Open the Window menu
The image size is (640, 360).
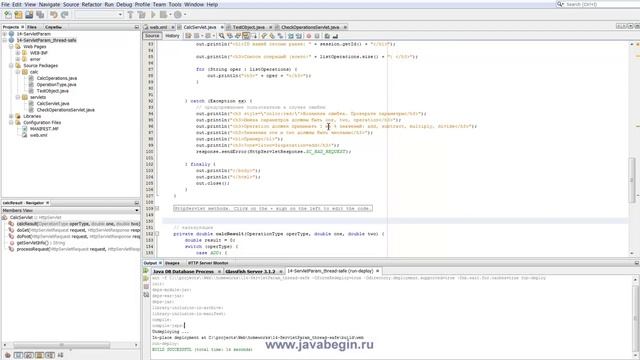point(194,4)
